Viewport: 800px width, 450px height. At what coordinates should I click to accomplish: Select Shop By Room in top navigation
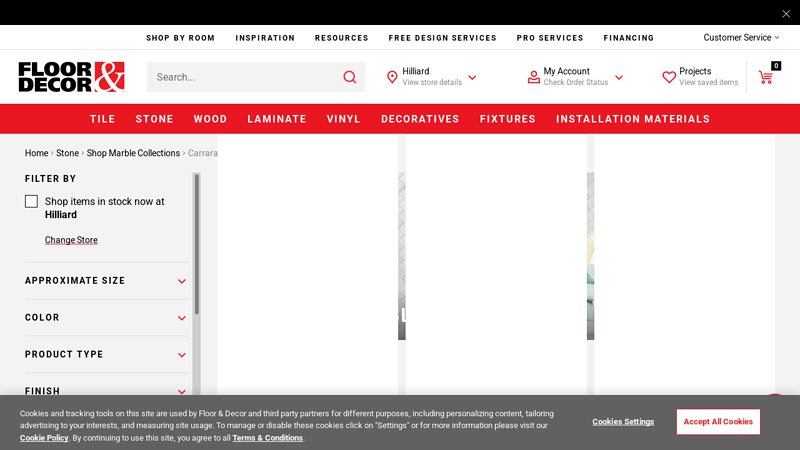pos(180,38)
